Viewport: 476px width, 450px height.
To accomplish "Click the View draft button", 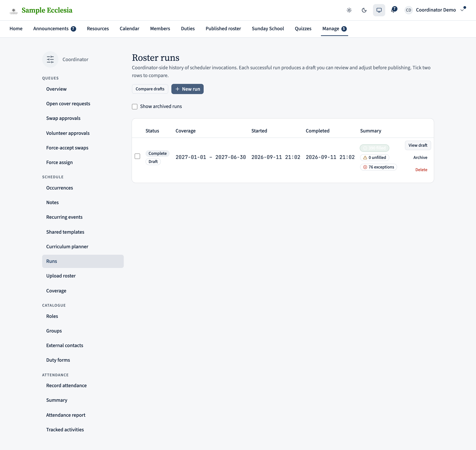I will pos(418,145).
